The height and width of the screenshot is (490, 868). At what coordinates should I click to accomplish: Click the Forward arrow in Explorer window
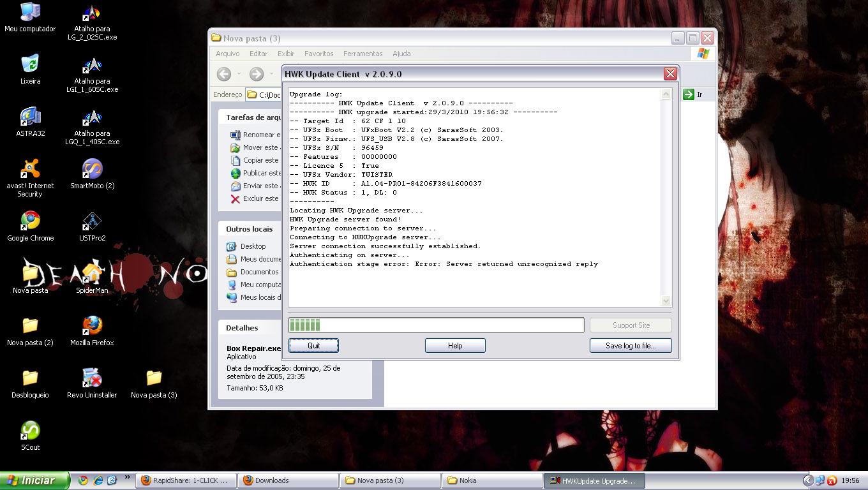tap(257, 74)
